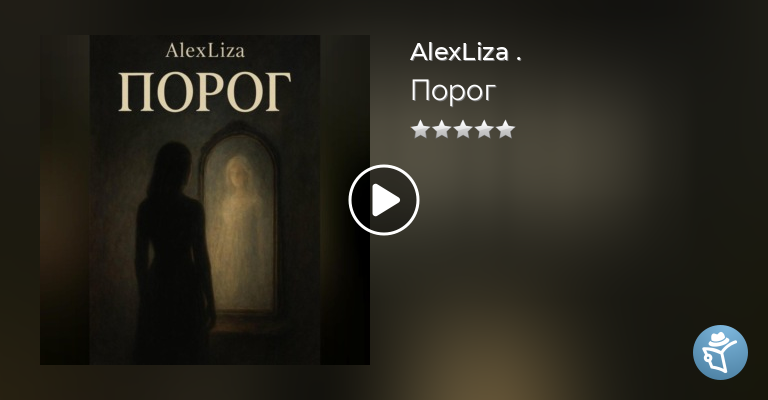Screen dimensions: 768x400
Task: Open the reader-with-hat site logo
Action: (x=720, y=353)
